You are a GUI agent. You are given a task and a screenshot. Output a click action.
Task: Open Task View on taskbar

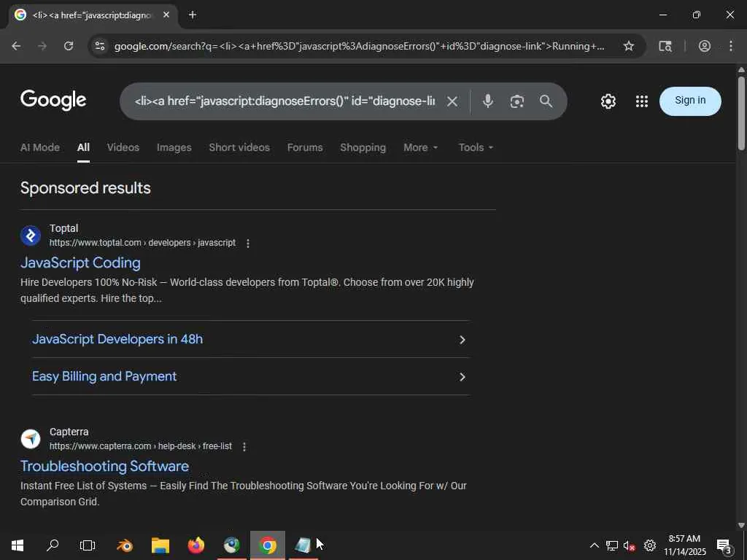click(88, 545)
